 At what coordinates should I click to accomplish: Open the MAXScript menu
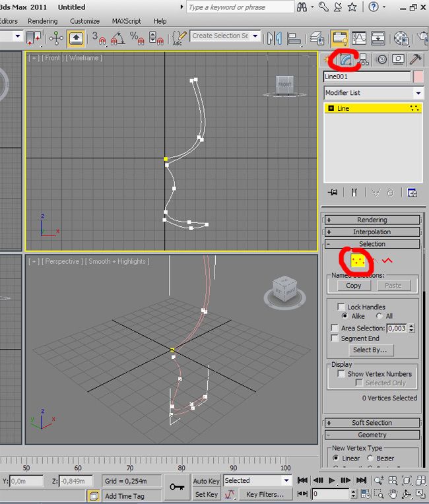click(x=126, y=21)
